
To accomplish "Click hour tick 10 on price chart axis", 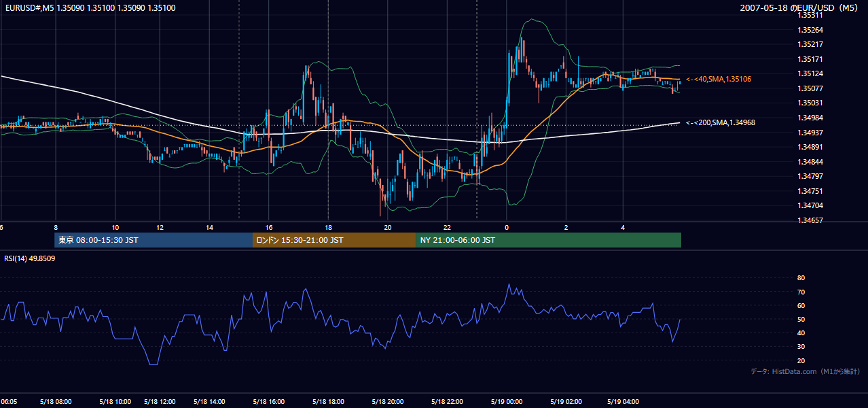I will coord(115,228).
